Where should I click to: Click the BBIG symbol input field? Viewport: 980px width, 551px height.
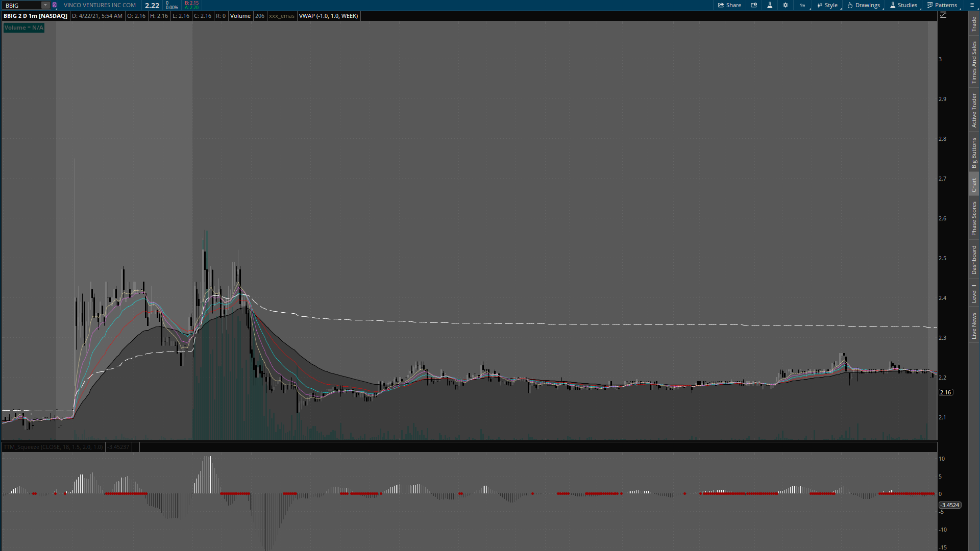click(x=21, y=5)
